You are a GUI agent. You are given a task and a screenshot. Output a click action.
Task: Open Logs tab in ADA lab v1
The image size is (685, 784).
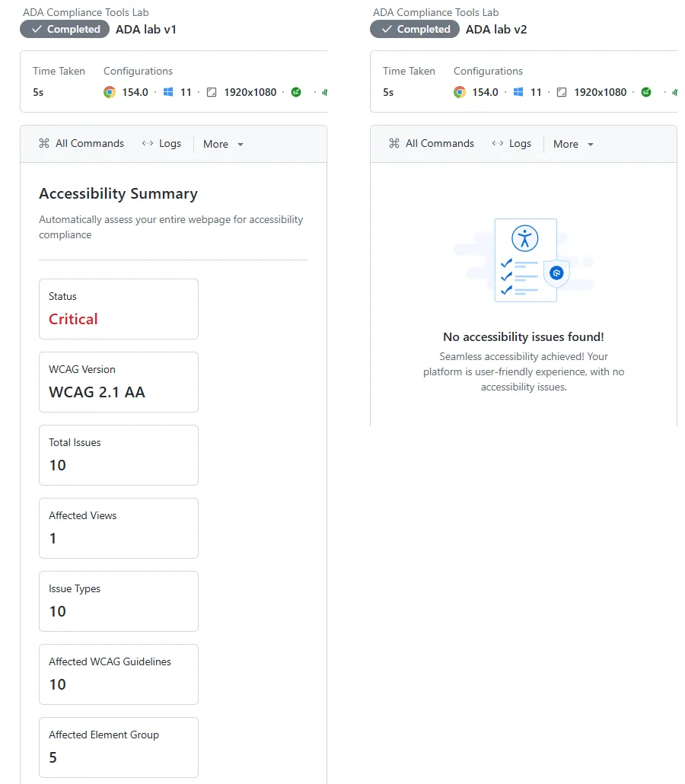coord(161,144)
